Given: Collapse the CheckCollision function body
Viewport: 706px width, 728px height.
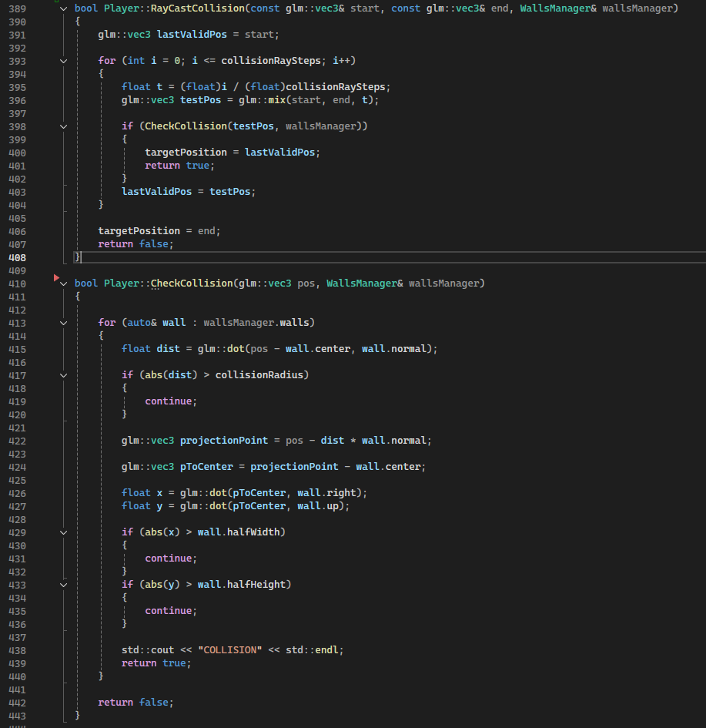Looking at the screenshot, I should [63, 283].
